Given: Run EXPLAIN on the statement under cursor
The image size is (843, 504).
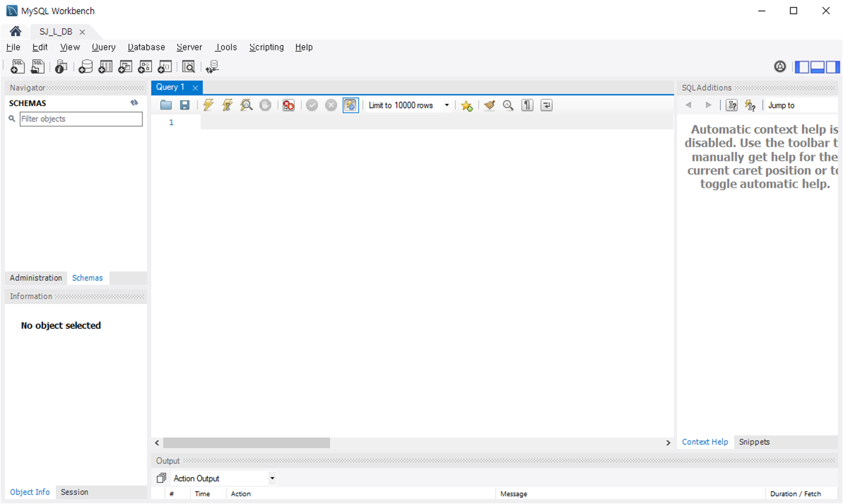Looking at the screenshot, I should click(x=246, y=105).
